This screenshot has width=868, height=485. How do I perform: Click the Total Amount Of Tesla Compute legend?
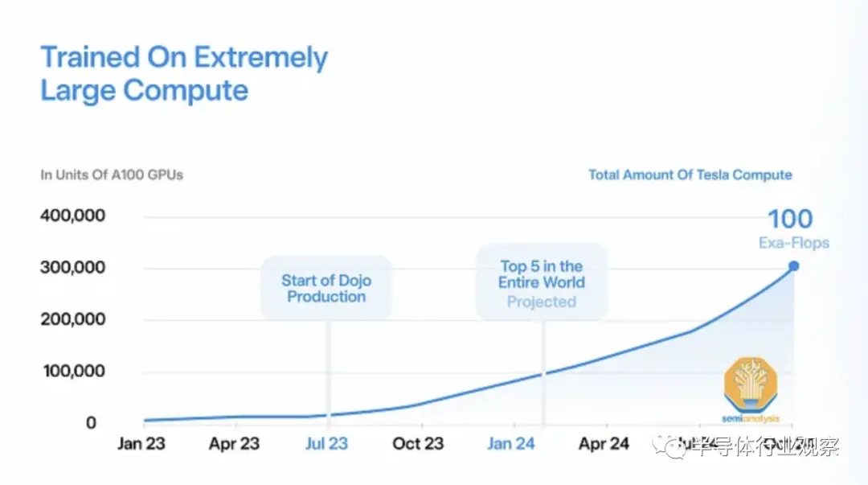pyautogui.click(x=690, y=175)
